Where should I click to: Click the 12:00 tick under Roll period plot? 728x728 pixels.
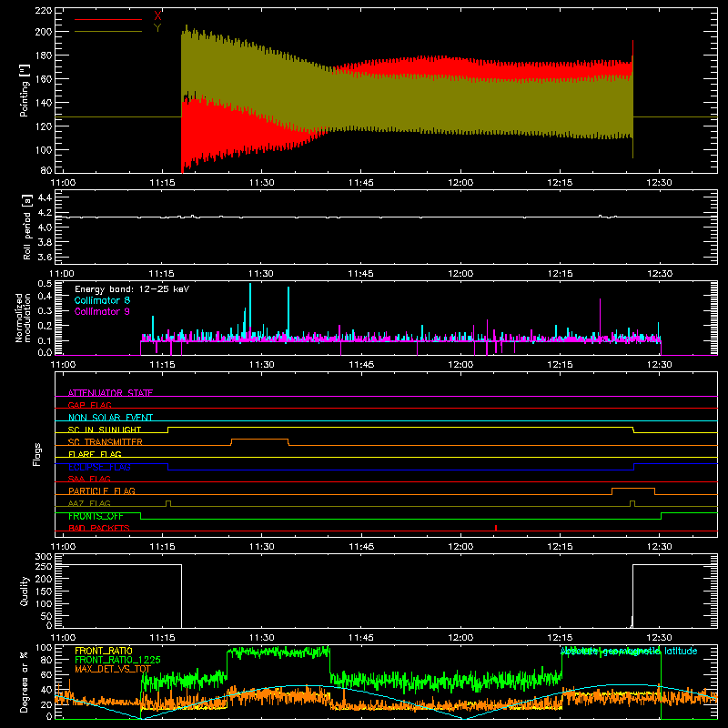point(460,274)
